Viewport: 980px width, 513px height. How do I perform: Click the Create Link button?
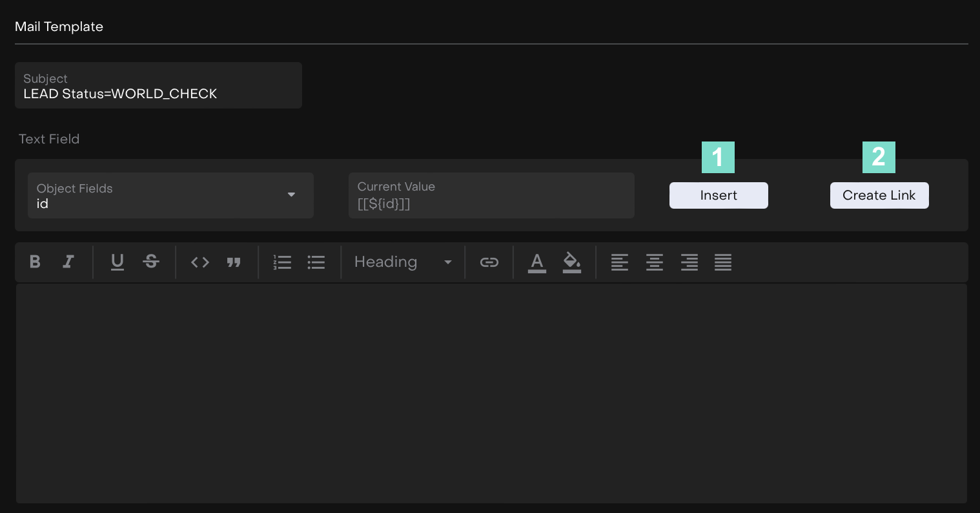pyautogui.click(x=879, y=195)
